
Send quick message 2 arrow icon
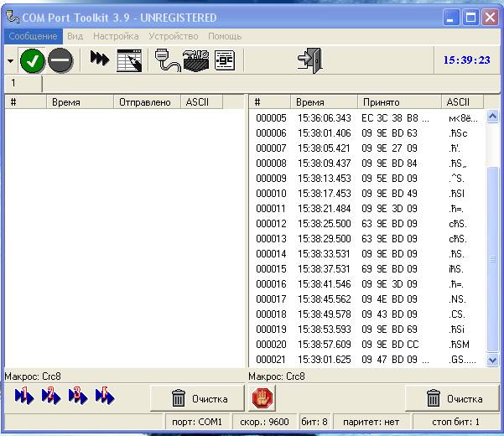coord(51,396)
